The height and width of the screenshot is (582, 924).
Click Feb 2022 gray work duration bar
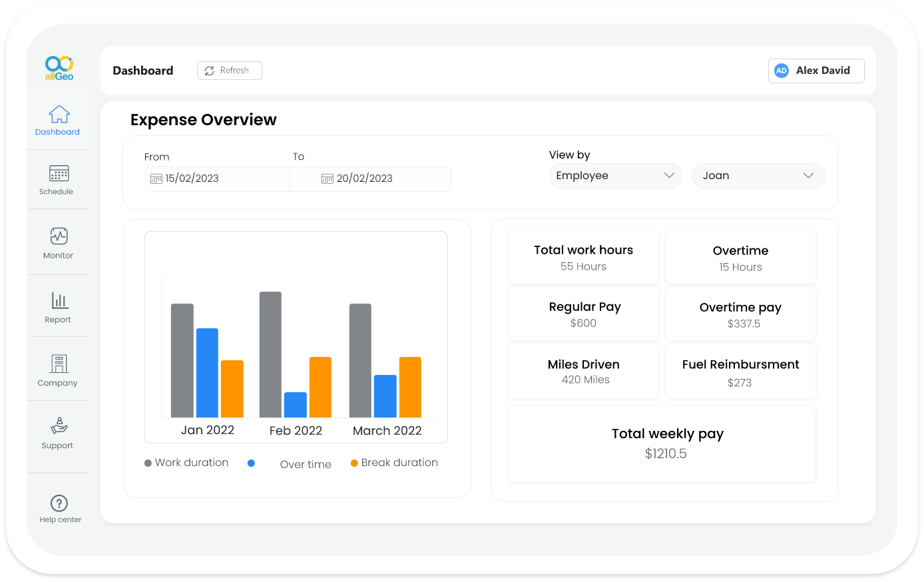[270, 354]
